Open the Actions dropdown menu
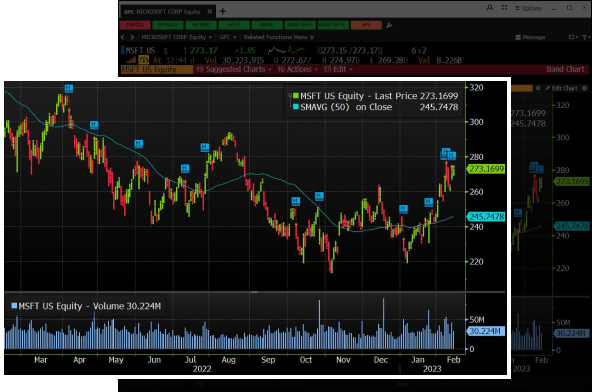The image size is (592, 392). 298,69
